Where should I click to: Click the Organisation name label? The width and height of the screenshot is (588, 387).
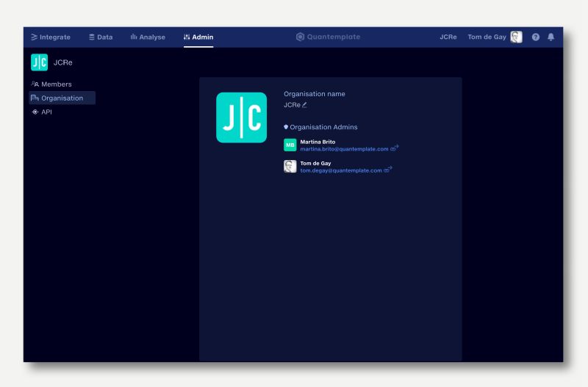315,94
